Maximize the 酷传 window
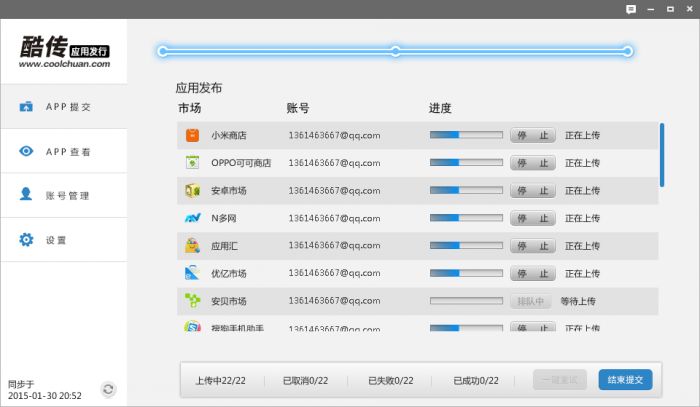Image resolution: width=700 pixels, height=407 pixels. click(x=670, y=9)
